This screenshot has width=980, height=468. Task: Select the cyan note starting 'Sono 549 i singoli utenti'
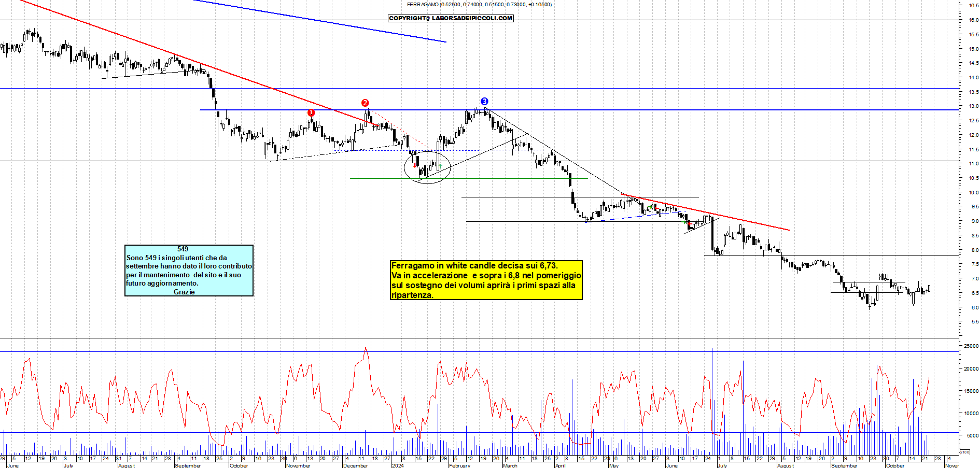pos(189,271)
